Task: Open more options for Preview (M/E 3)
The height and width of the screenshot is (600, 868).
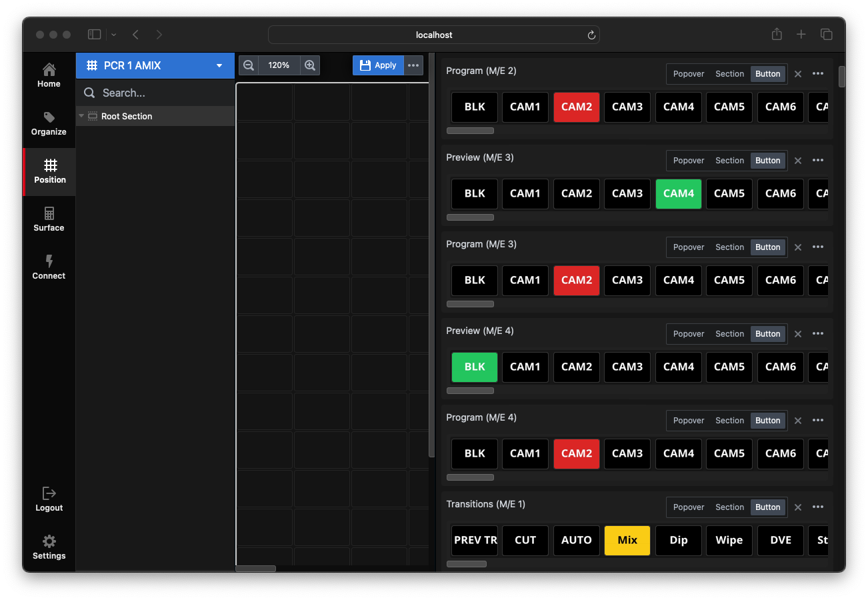Action: click(818, 160)
